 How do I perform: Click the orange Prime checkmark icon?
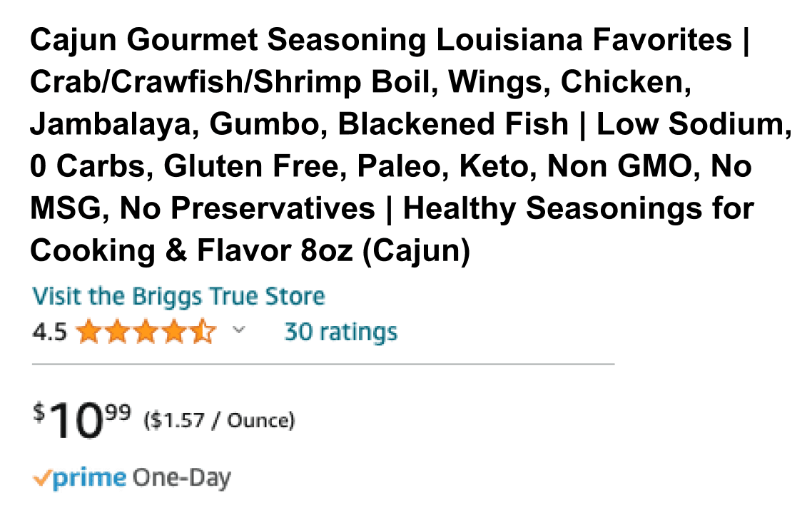[42, 479]
